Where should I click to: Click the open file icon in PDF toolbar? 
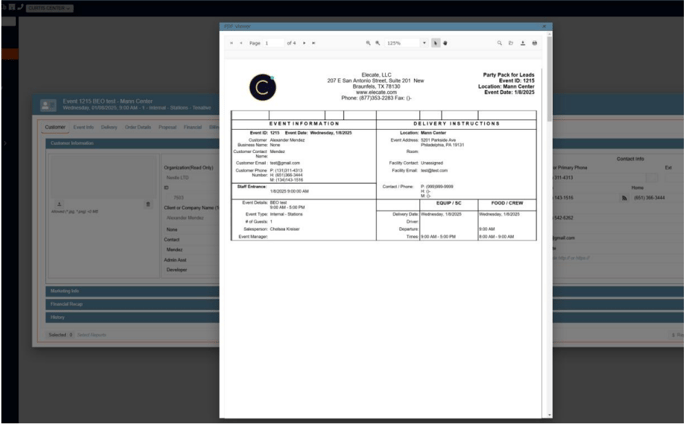pyautogui.click(x=511, y=43)
